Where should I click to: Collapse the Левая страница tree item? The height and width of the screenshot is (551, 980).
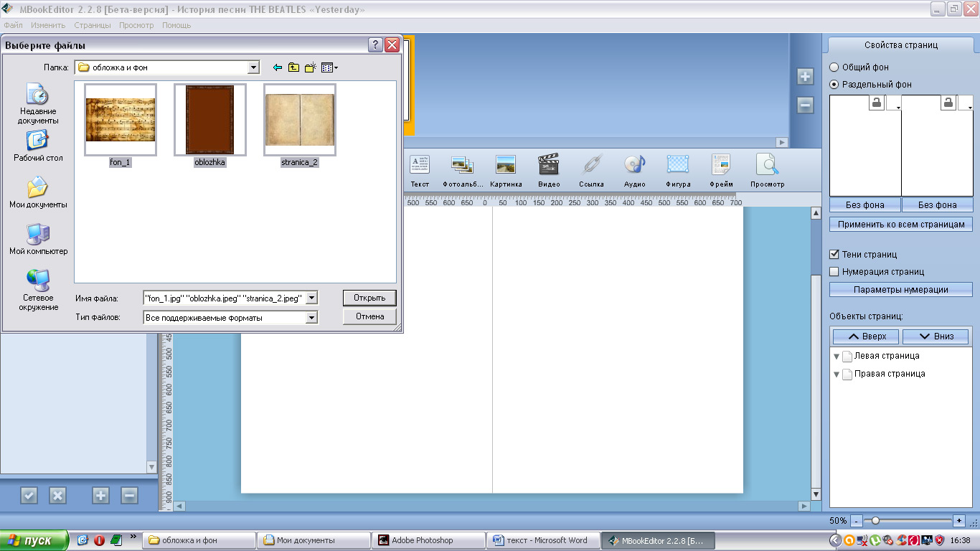point(837,357)
